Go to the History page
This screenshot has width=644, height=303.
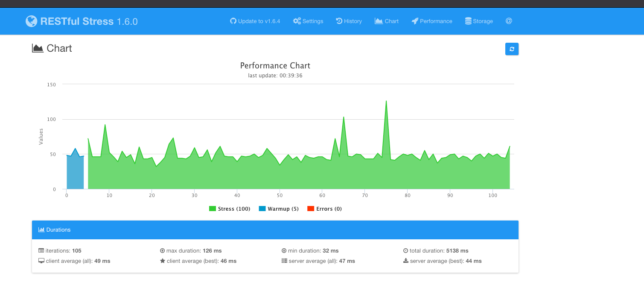(349, 21)
